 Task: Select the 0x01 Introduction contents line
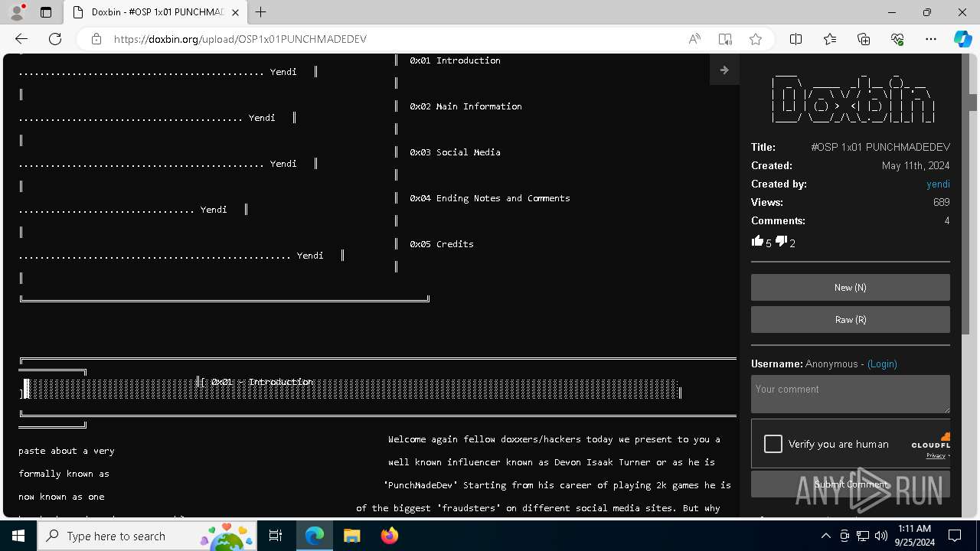tap(455, 60)
